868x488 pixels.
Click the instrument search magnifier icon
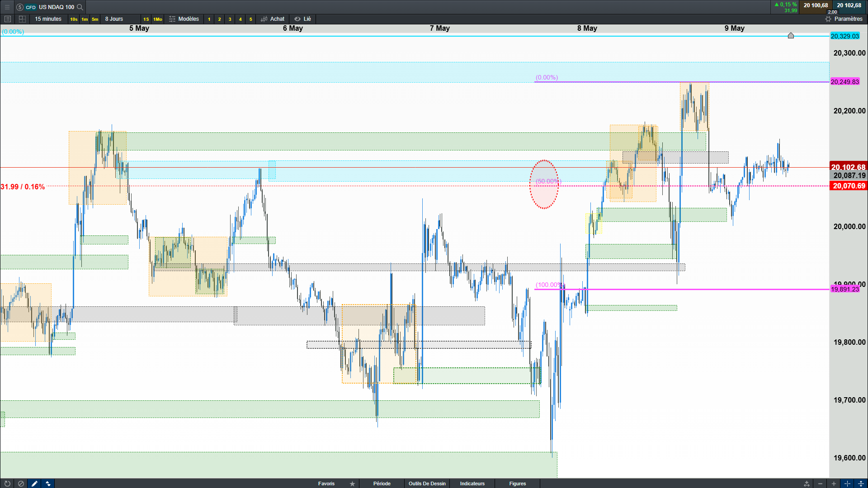point(80,7)
